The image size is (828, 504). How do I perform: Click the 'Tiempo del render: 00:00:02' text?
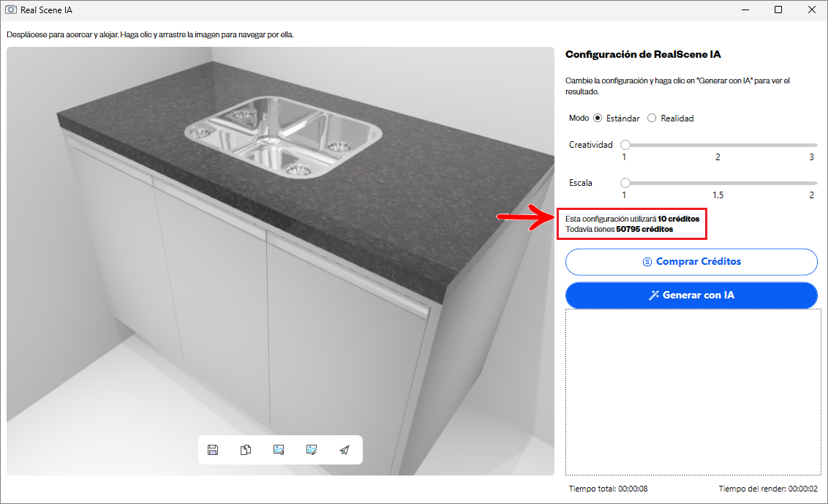click(x=768, y=489)
